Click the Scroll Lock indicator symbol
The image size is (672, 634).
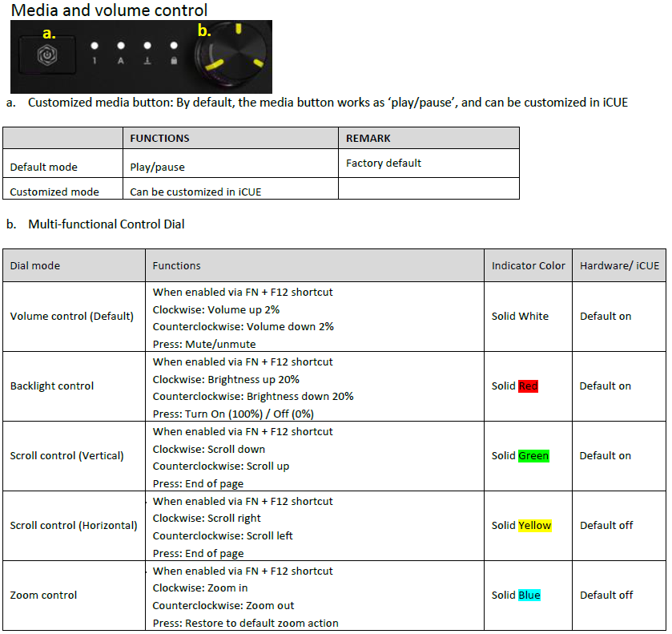click(147, 53)
